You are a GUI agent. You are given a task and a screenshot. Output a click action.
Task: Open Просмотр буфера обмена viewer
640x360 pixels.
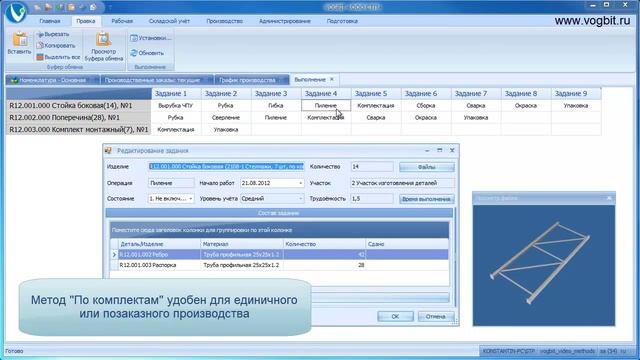pos(104,47)
